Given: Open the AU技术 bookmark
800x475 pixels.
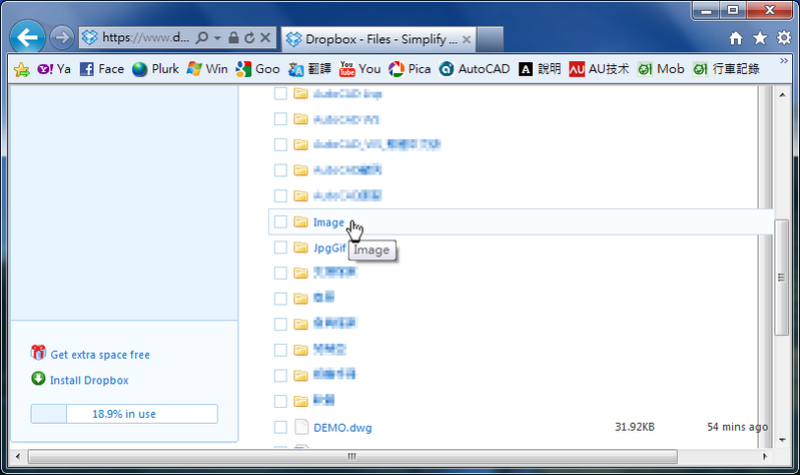Looking at the screenshot, I should pos(599,69).
